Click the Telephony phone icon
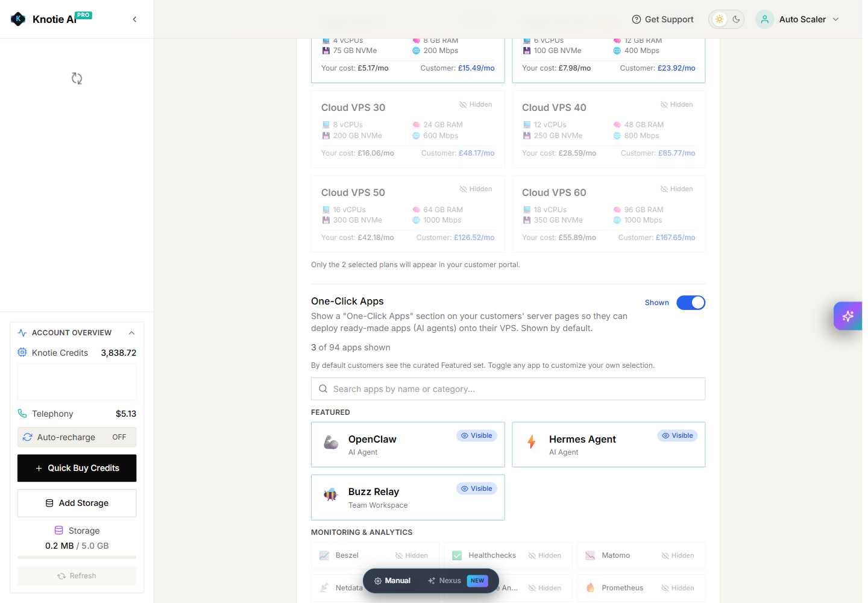 (x=22, y=414)
